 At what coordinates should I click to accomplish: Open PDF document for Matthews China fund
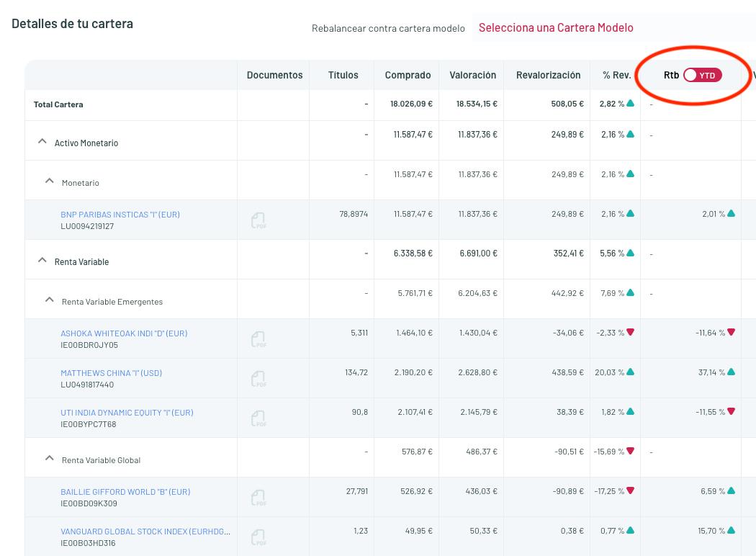[x=258, y=379]
